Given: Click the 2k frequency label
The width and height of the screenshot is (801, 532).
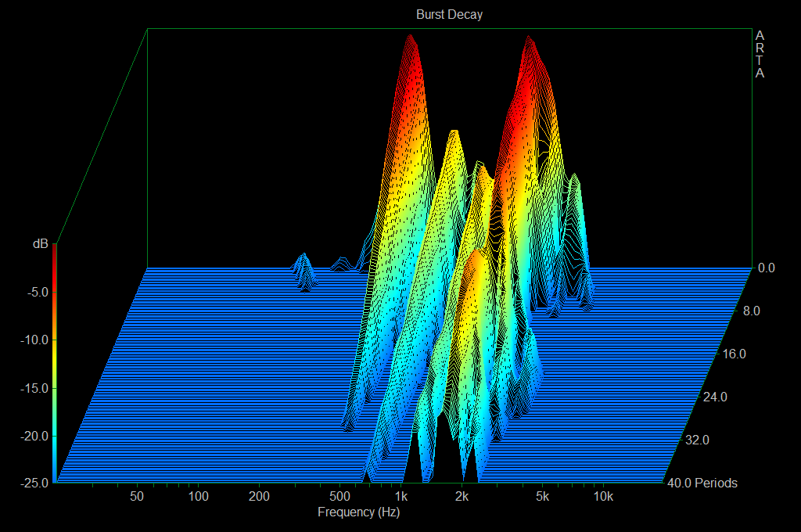Looking at the screenshot, I should pyautogui.click(x=462, y=496).
